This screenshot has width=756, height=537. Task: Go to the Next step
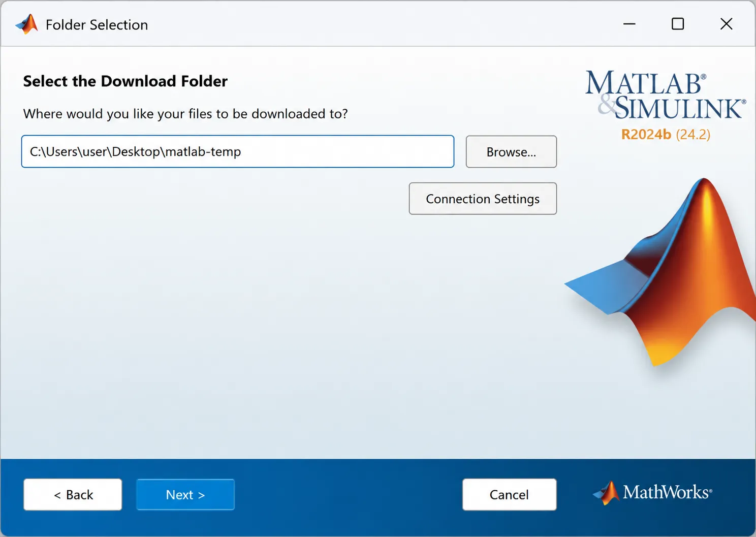coord(185,494)
